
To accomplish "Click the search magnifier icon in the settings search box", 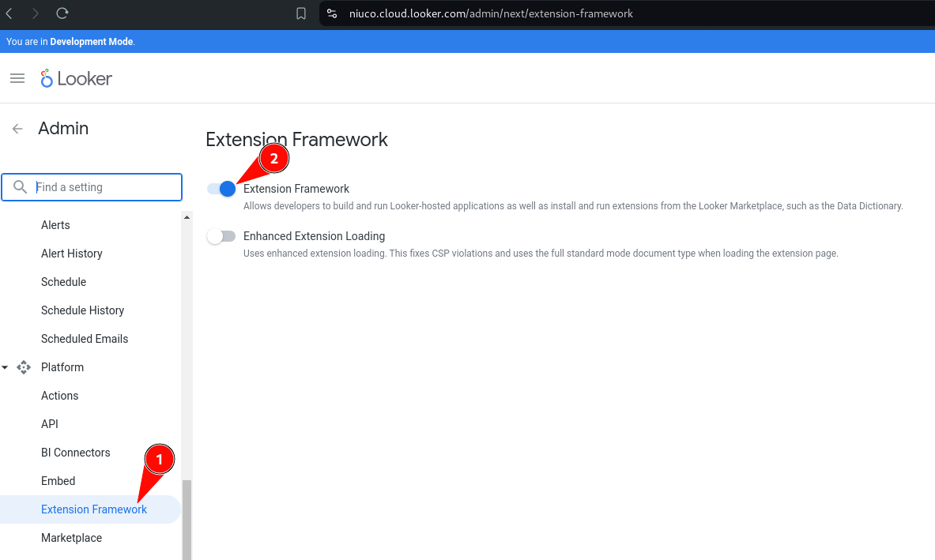I will point(20,187).
